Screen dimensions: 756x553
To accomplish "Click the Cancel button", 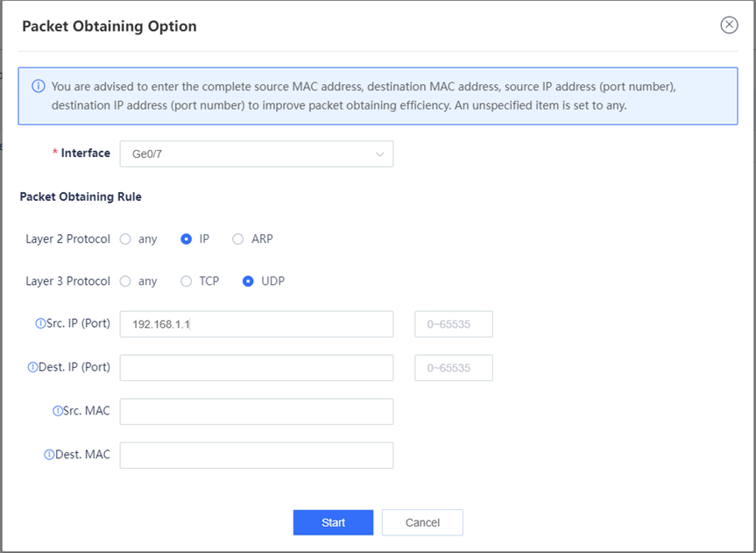I will pyautogui.click(x=422, y=522).
